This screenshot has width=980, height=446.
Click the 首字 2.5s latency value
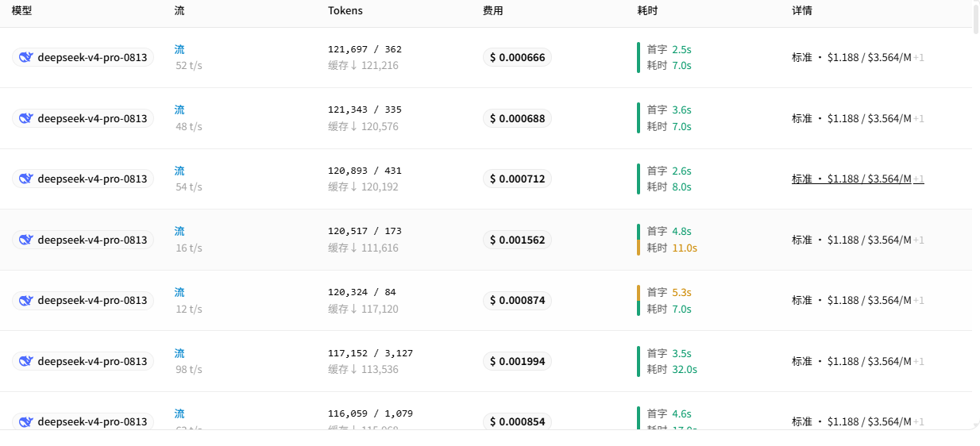point(669,49)
